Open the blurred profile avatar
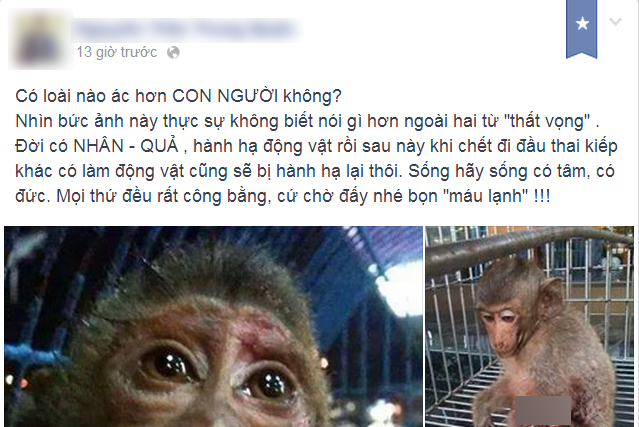This screenshot has height=427, width=639. [x=40, y=39]
